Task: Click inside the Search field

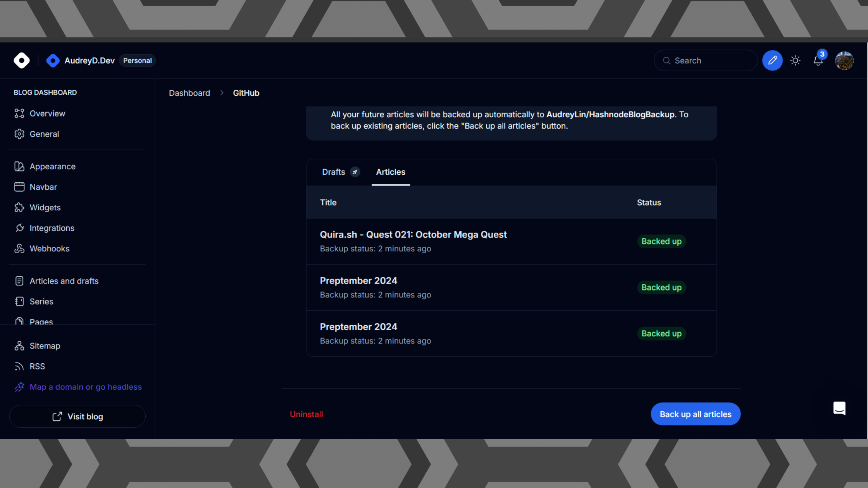Action: coord(706,60)
